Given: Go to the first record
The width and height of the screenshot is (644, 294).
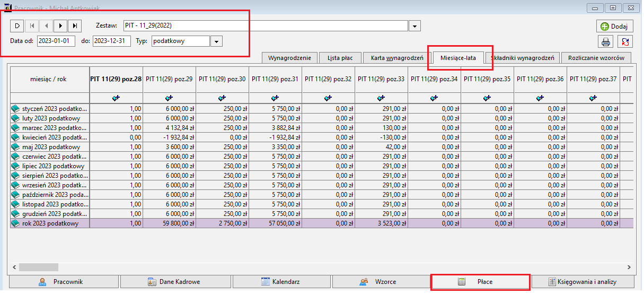Looking at the screenshot, I should click(x=32, y=25).
